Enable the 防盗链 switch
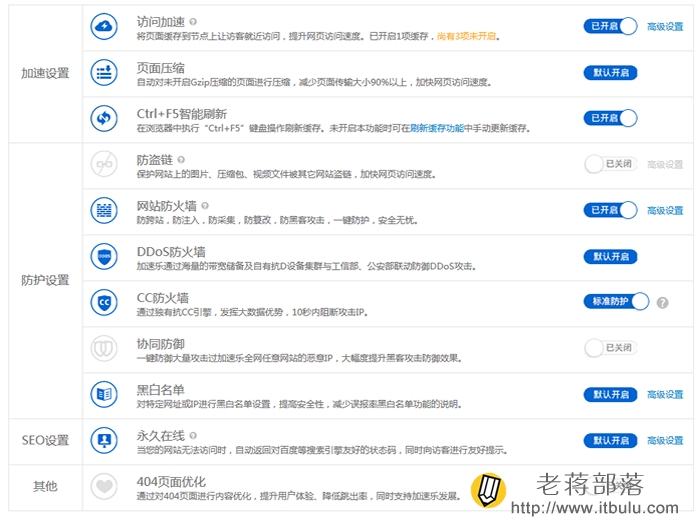Screen dimensions: 700x518 [x=610, y=164]
